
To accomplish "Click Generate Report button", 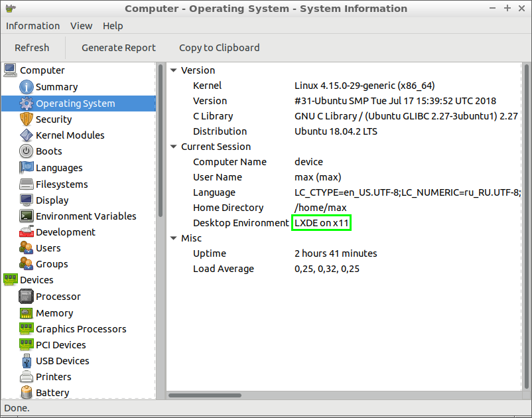I will pyautogui.click(x=119, y=48).
